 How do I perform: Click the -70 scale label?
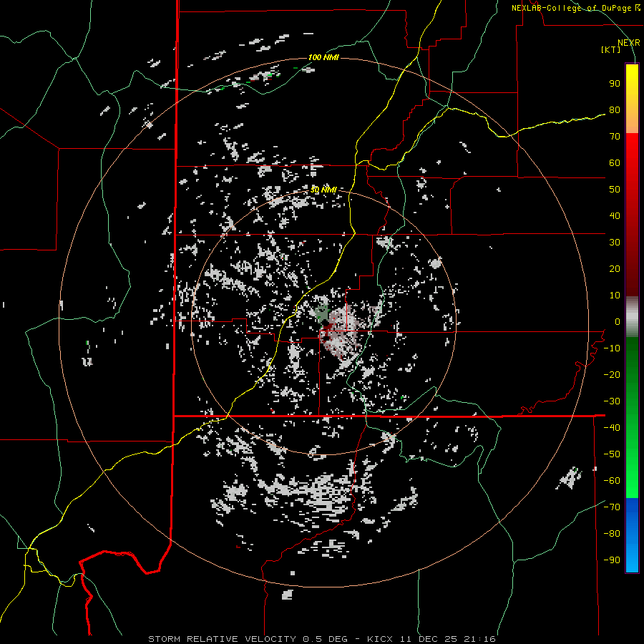tap(612, 507)
